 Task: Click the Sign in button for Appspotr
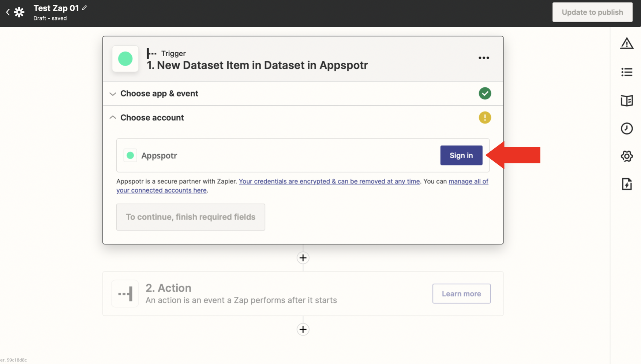coord(461,155)
